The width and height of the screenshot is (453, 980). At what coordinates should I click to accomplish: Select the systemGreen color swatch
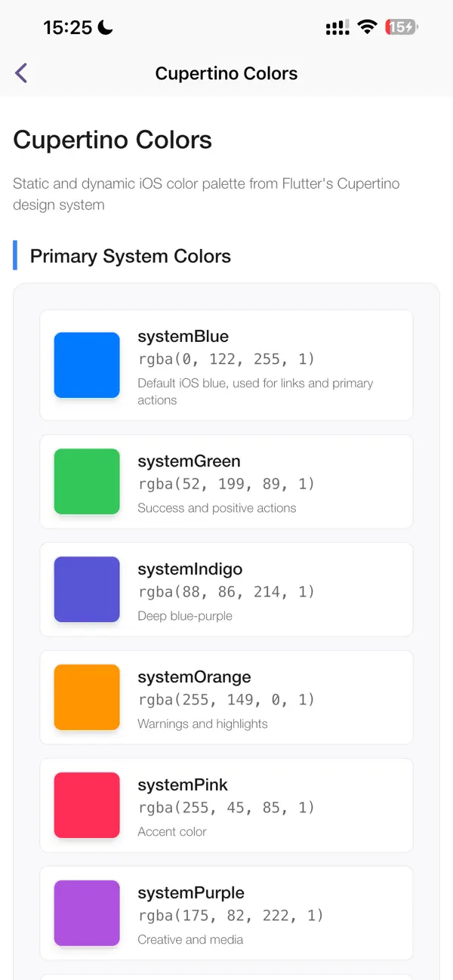pyautogui.click(x=87, y=481)
